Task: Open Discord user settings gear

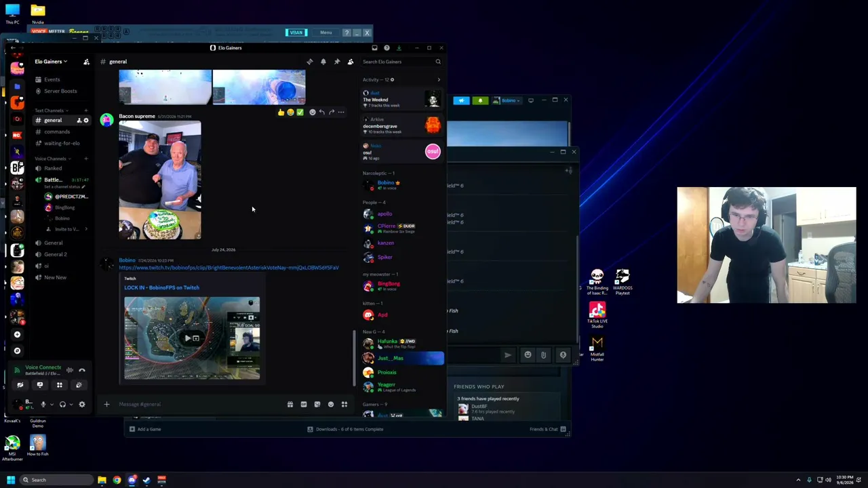Action: tap(82, 405)
